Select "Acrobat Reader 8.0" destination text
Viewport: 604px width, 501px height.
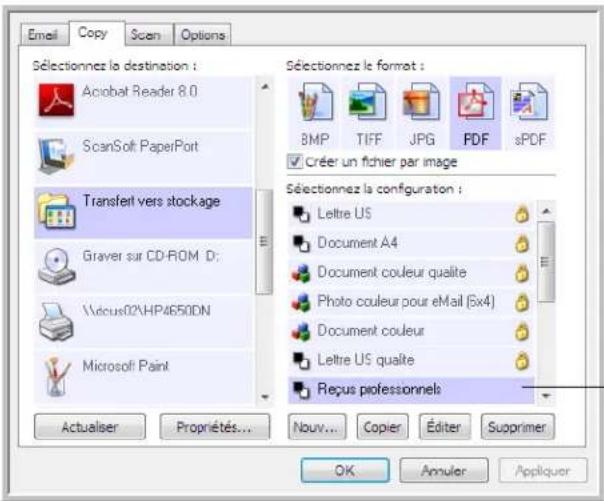tap(140, 91)
